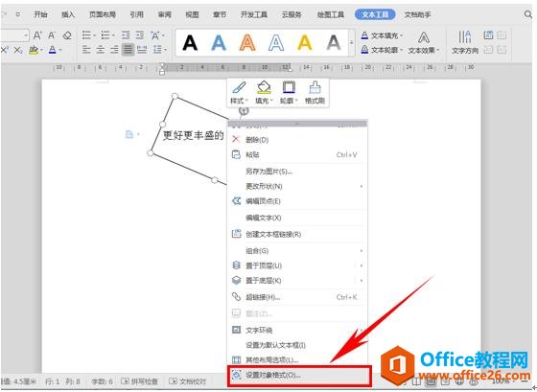Choose the orange outlined A text style

(x=247, y=43)
